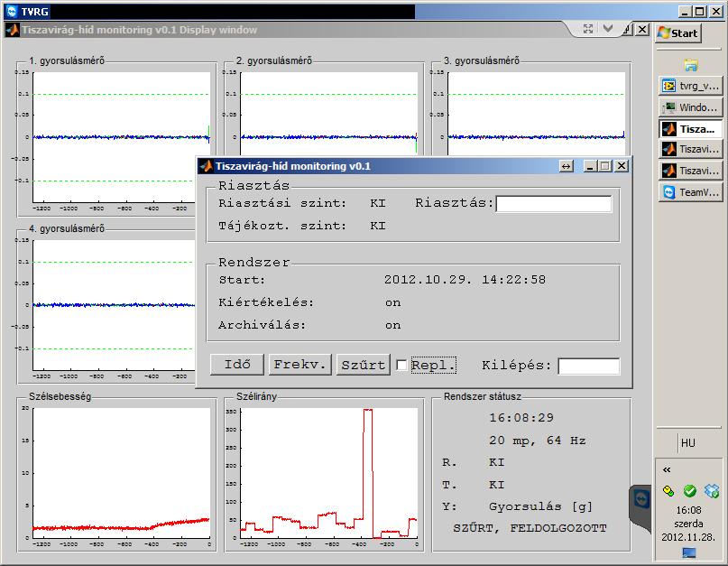This screenshot has height=566, width=728.
Task: Click the TeamViewer fullscreen toolbar icon
Action: coord(588,29)
